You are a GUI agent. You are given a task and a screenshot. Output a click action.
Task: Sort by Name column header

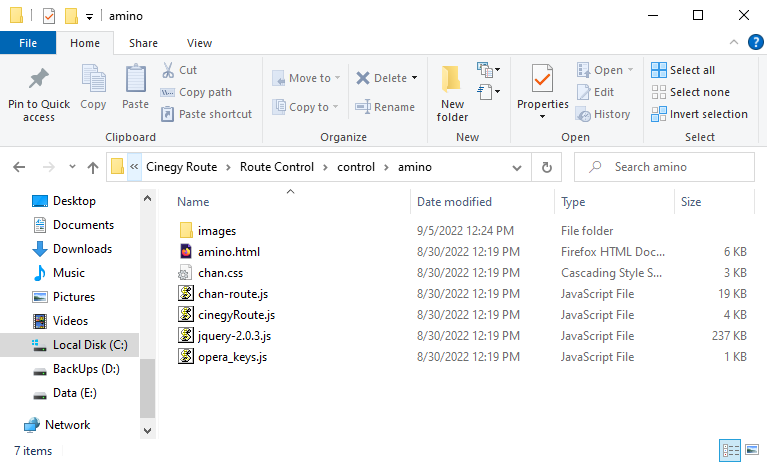[x=193, y=202]
